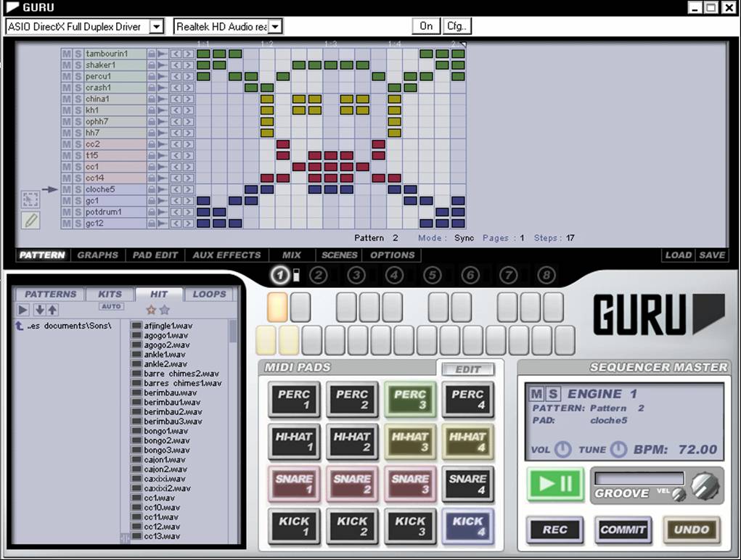Trigger the PERC 3 pad
The height and width of the screenshot is (560, 741).
click(x=410, y=400)
